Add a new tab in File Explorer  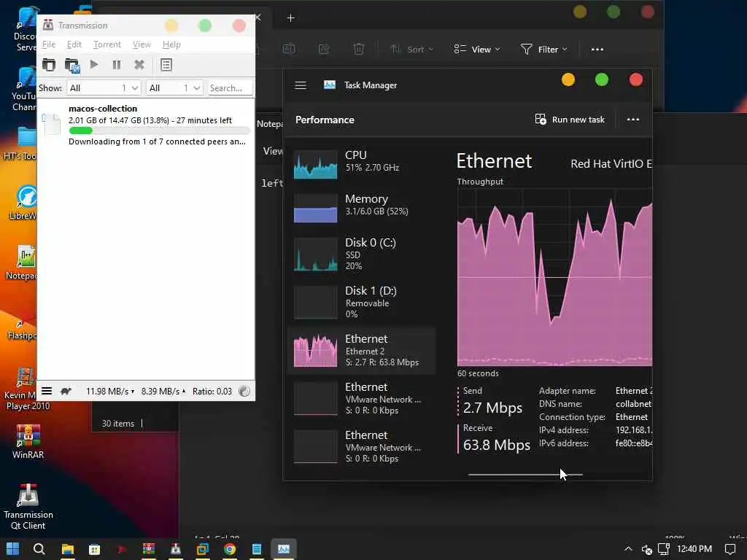coord(290,18)
